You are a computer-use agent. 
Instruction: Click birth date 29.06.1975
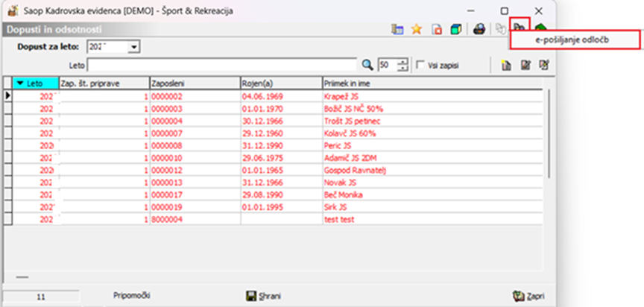click(x=262, y=158)
